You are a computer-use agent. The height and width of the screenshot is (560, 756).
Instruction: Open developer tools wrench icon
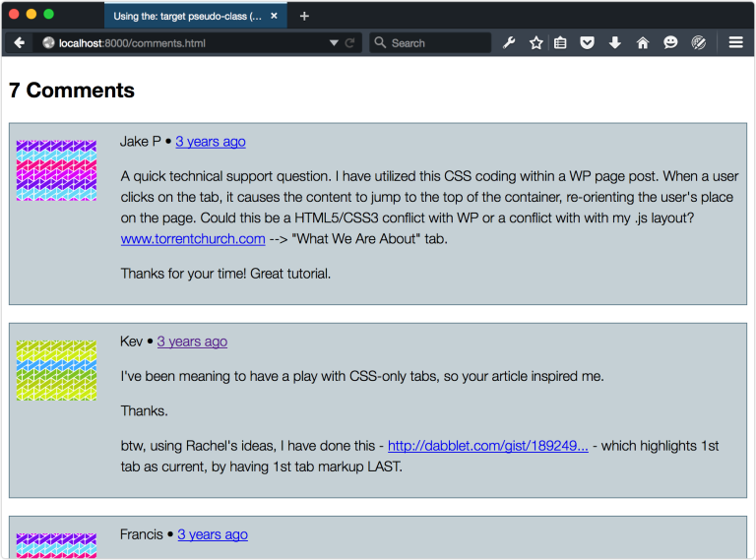point(509,43)
